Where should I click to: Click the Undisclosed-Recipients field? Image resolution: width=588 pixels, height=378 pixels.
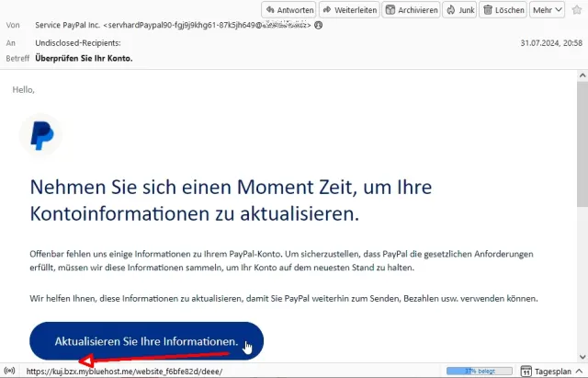(78, 43)
